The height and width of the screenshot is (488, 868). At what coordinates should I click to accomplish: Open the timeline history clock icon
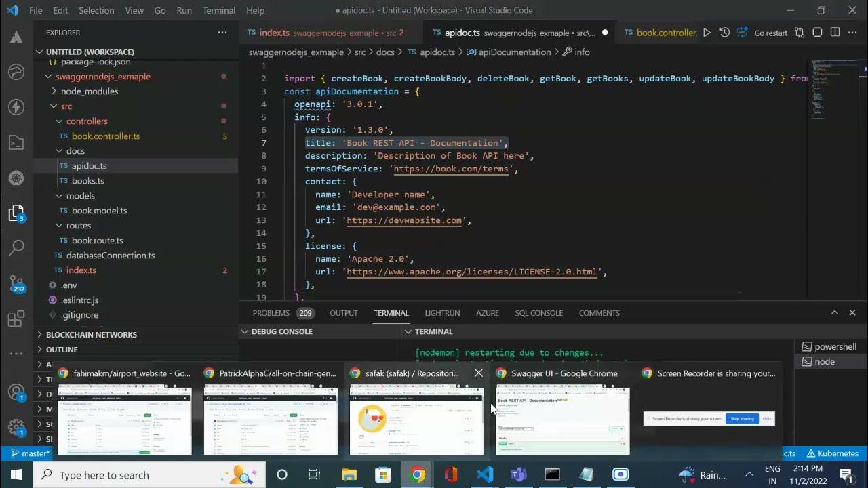[724, 33]
